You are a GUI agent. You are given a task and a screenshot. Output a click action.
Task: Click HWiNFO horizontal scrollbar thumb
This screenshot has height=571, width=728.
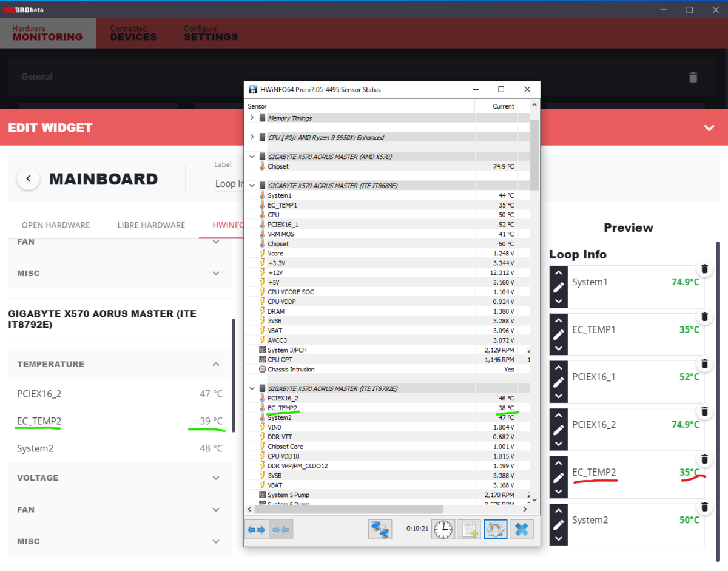[x=349, y=509]
